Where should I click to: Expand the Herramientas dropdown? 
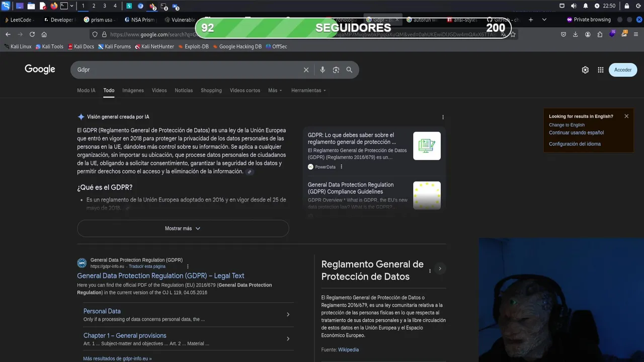(x=308, y=90)
